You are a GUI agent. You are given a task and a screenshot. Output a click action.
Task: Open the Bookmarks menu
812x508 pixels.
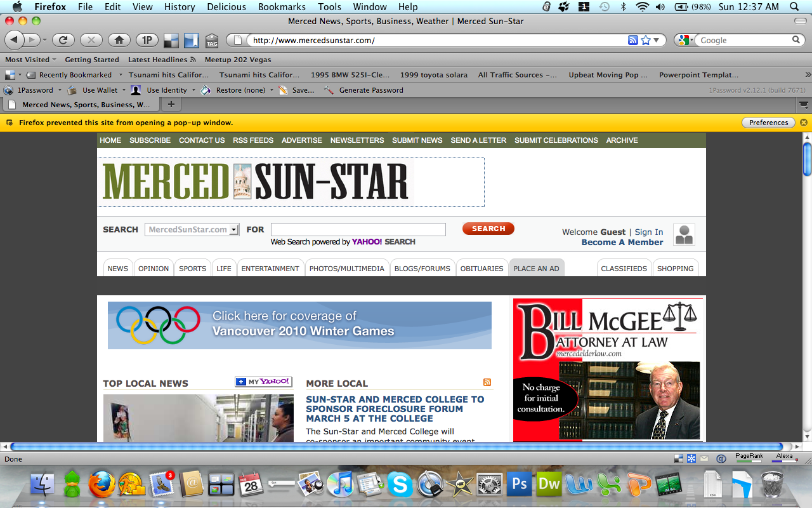[x=282, y=7]
